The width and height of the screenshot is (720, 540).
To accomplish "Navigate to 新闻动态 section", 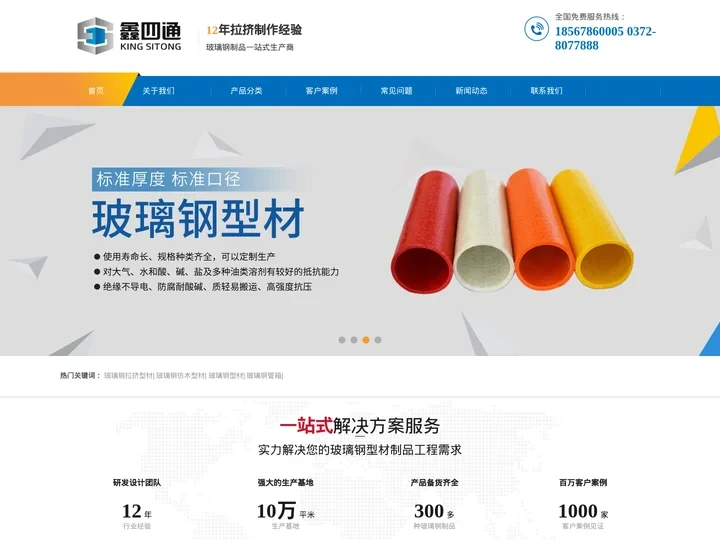I will coord(471,91).
